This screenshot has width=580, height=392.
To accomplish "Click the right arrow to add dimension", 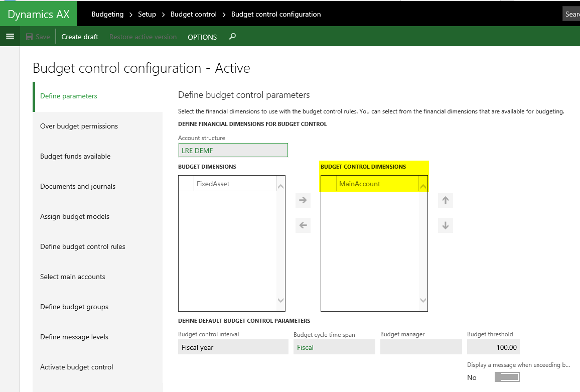I will click(x=303, y=200).
